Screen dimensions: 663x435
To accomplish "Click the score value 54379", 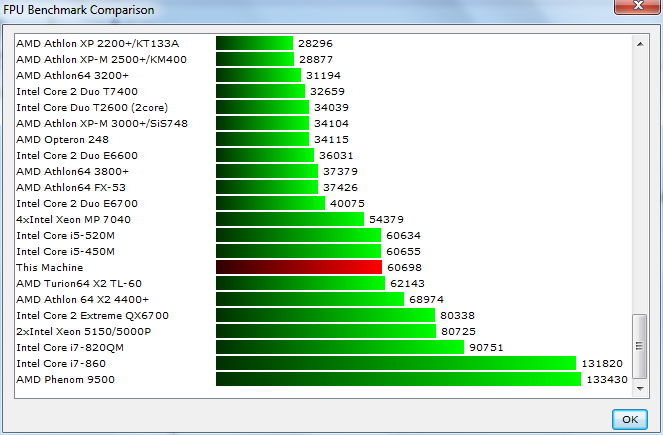I will click(386, 219).
